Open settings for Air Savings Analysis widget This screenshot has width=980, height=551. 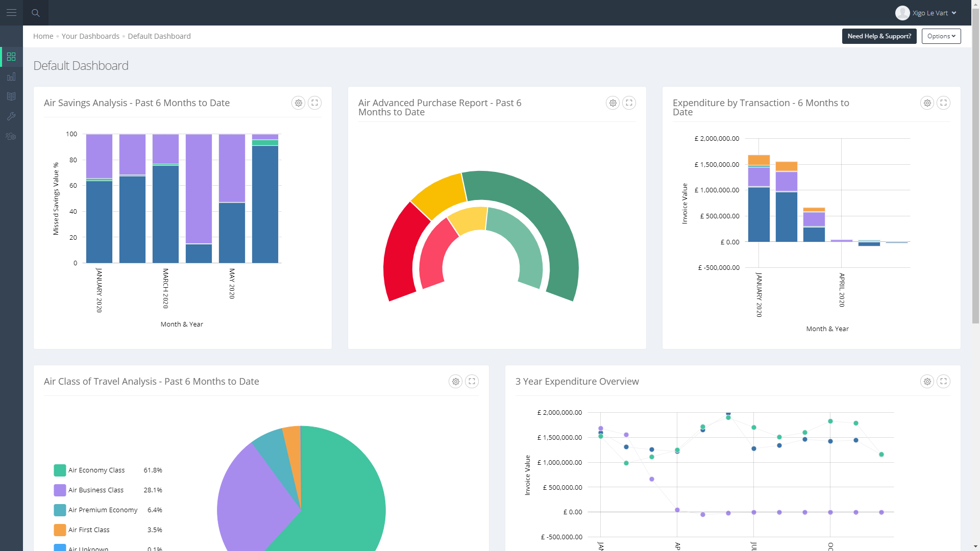point(299,103)
